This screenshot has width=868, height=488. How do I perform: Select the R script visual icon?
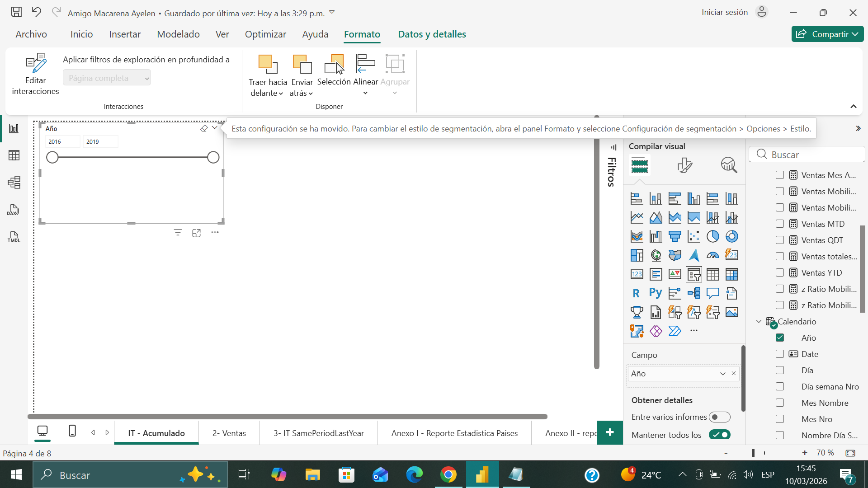[636, 293]
